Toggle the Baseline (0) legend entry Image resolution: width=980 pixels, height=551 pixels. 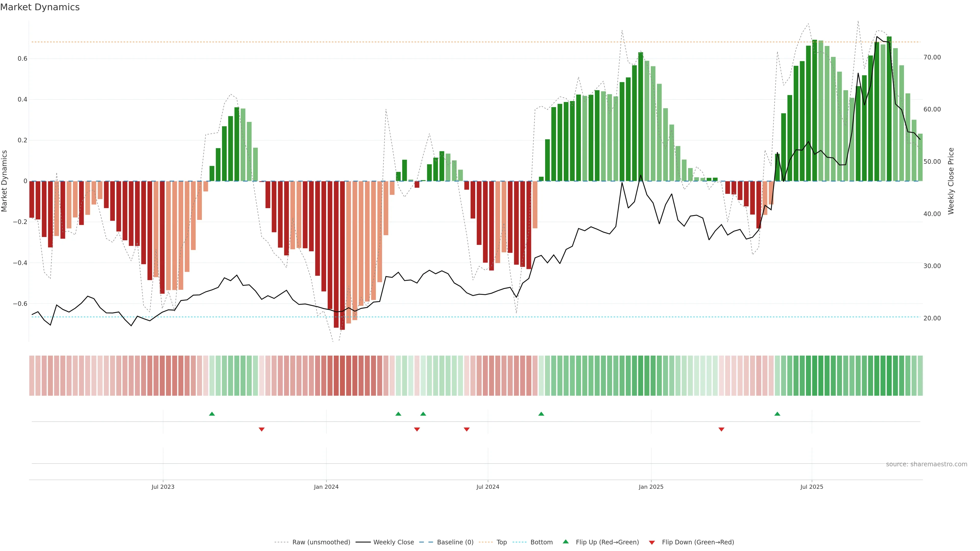tap(455, 542)
